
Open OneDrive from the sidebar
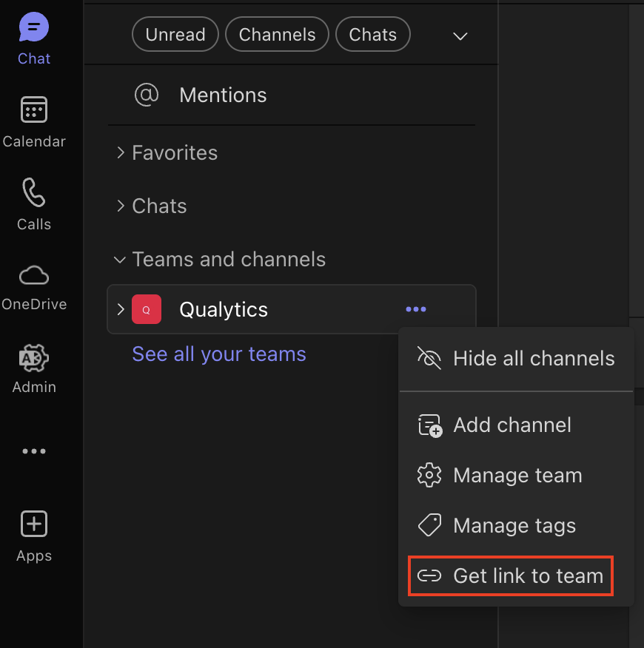(x=34, y=288)
